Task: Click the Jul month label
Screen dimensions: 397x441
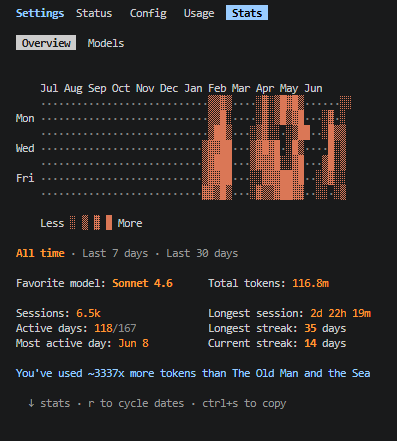Action: [x=49, y=88]
